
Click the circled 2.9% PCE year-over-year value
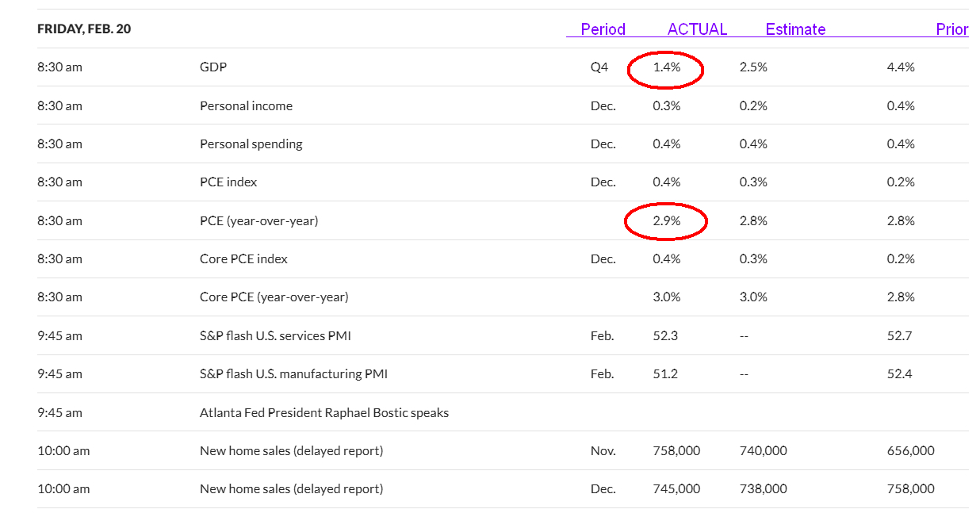click(x=666, y=221)
